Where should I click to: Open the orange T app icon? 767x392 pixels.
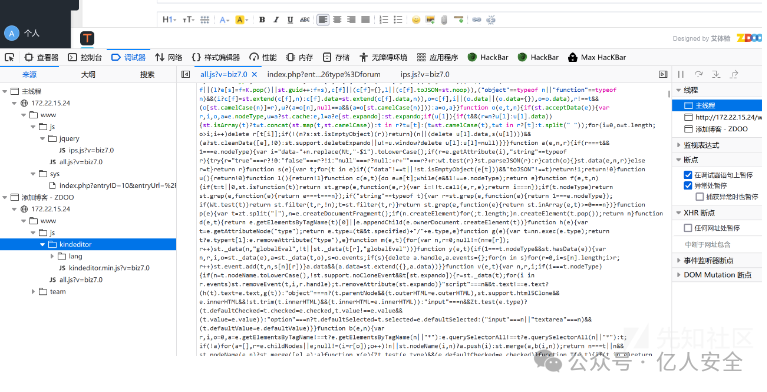(x=87, y=38)
